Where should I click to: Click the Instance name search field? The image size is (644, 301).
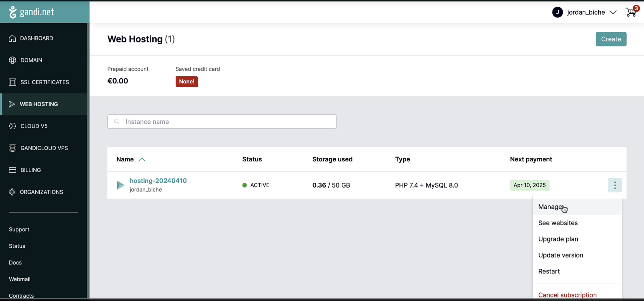coord(222,122)
